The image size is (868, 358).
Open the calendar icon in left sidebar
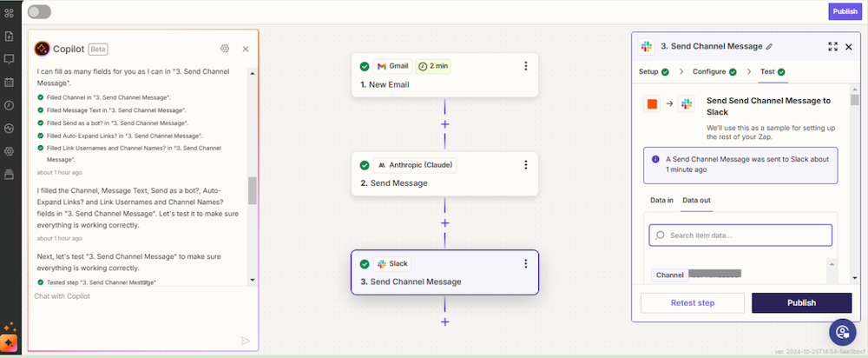coord(9,82)
